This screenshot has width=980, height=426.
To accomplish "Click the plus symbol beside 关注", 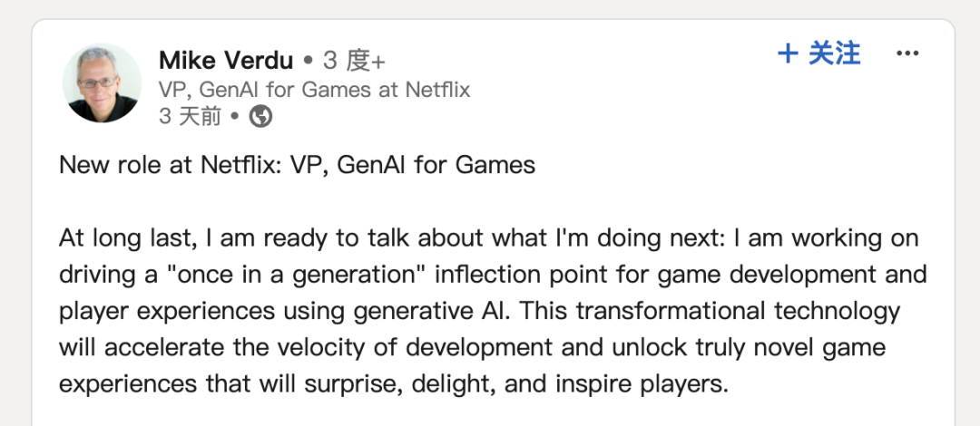I will [x=788, y=53].
